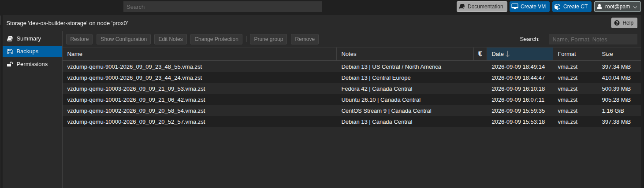Viewport: 644px width, 188px height.
Task: Open the Permissions section
Action: 33,64
